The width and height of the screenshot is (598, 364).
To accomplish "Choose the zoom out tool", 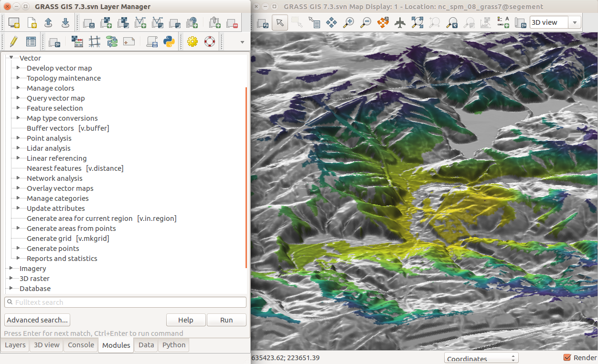I will [x=366, y=22].
